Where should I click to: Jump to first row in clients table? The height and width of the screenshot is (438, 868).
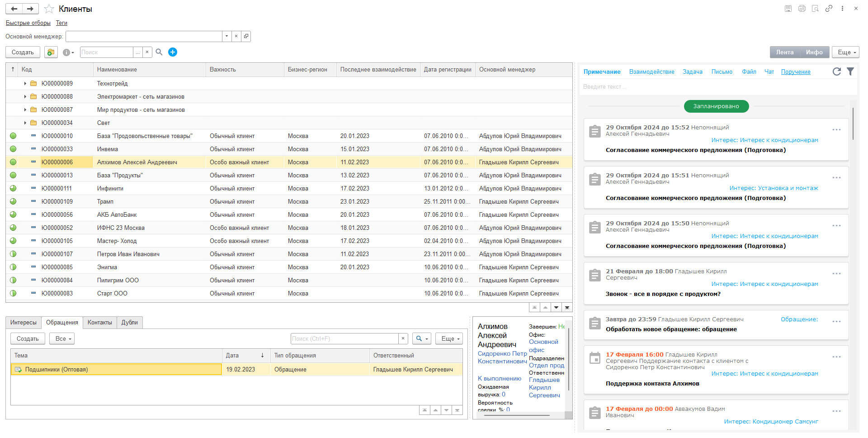pyautogui.click(x=535, y=308)
